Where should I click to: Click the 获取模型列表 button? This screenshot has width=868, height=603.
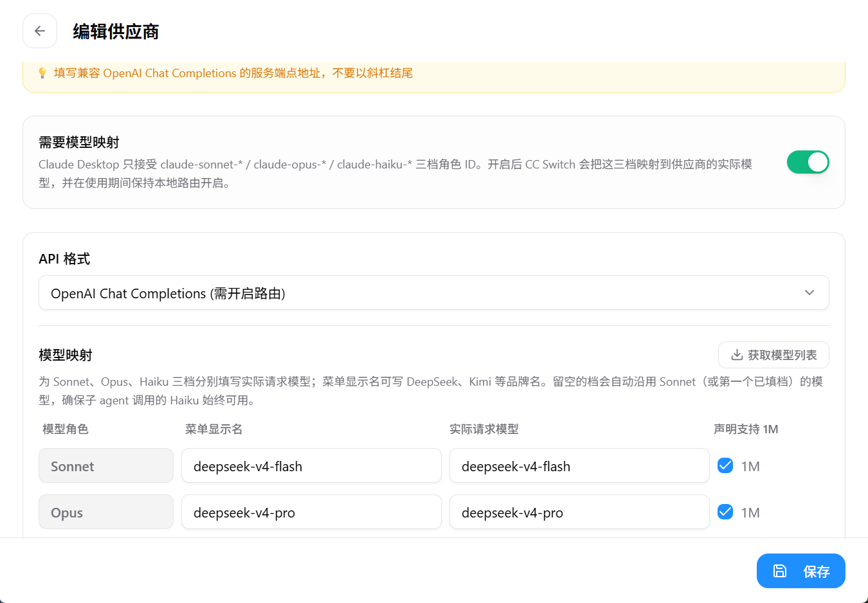pyautogui.click(x=773, y=355)
